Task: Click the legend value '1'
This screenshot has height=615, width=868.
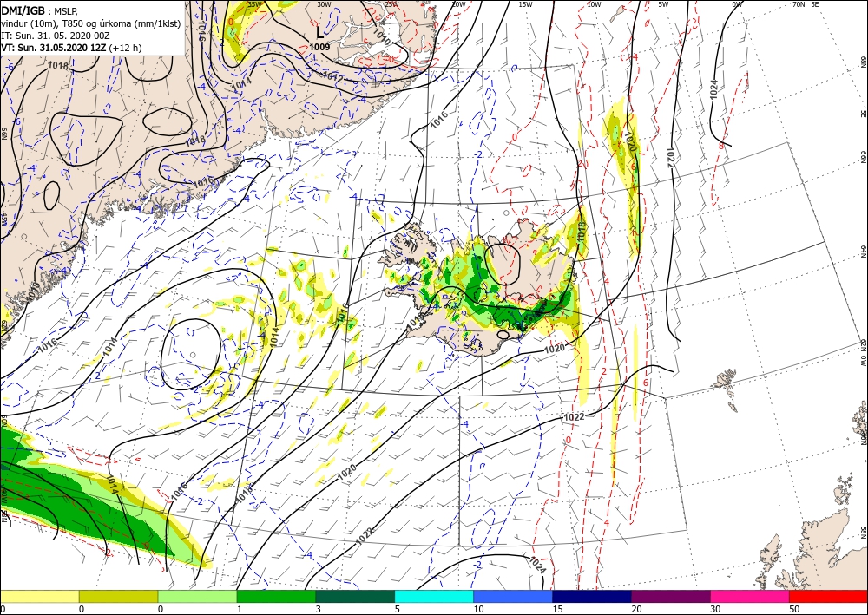Action: coord(240,609)
